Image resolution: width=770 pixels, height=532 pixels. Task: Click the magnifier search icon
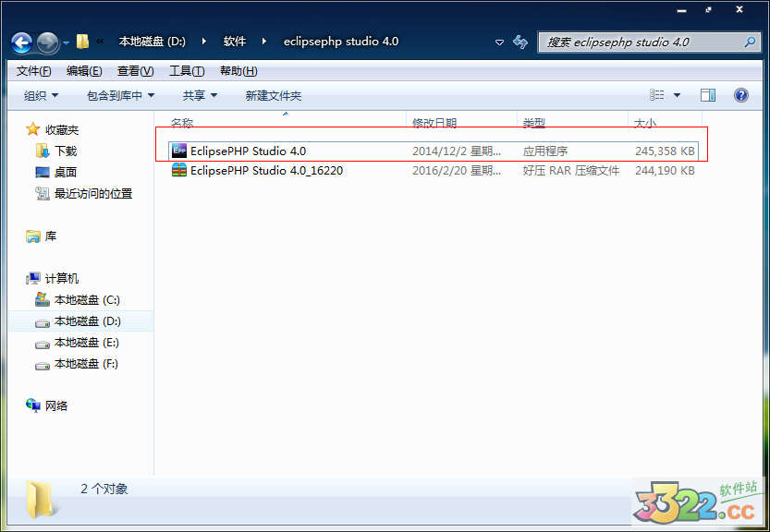750,42
